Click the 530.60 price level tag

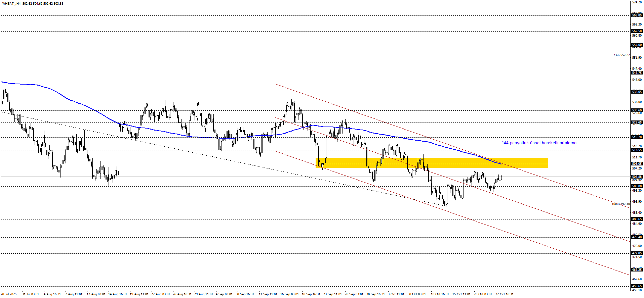point(637,110)
